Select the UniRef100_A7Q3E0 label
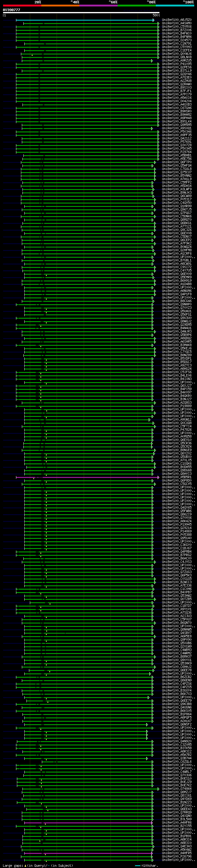The width and height of the screenshot is (197, 868). (177, 78)
